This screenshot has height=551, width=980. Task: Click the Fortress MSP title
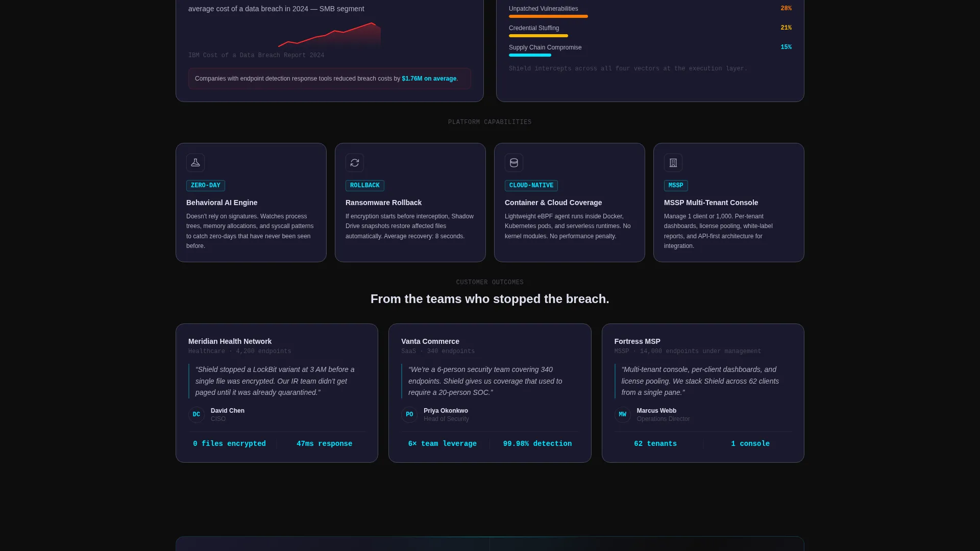pyautogui.click(x=638, y=341)
